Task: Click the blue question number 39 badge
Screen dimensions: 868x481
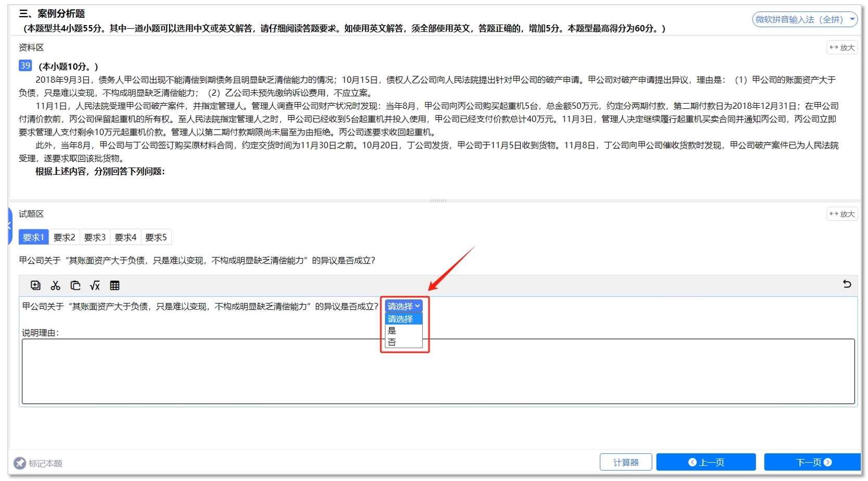Action: 25,66
